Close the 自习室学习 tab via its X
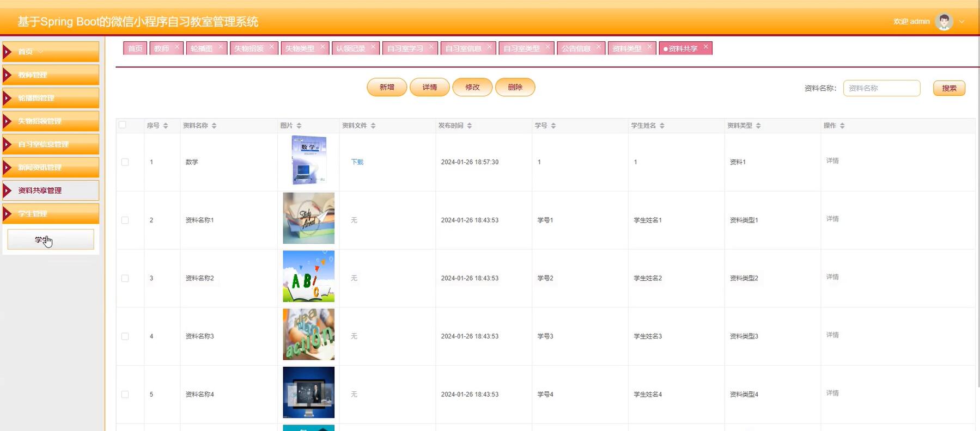The width and height of the screenshot is (980, 431). (x=431, y=47)
